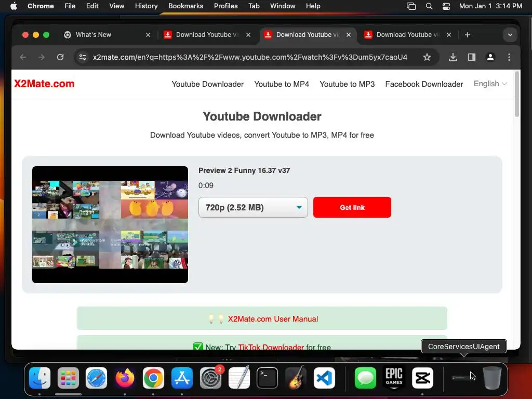Viewport: 532px width, 399px height.
Task: Close the What's New tab
Action: (148, 35)
